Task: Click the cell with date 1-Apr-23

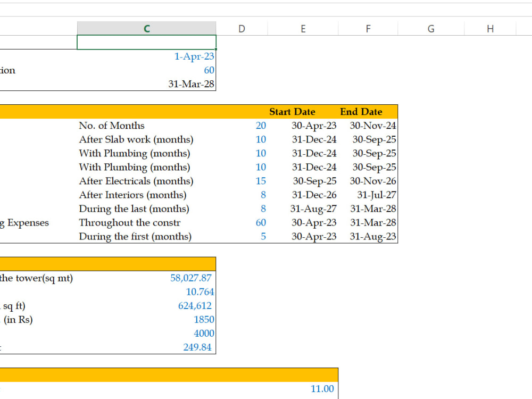Action: click(x=147, y=56)
